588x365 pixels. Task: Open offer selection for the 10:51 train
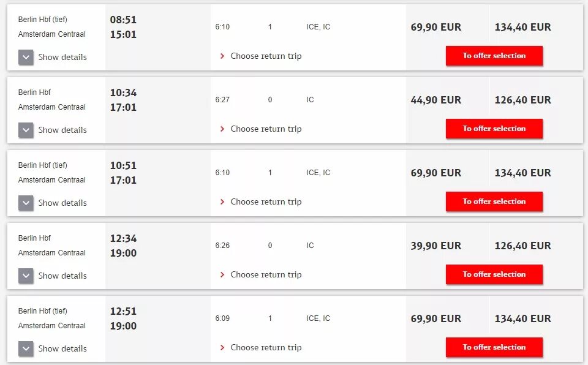[x=494, y=201]
